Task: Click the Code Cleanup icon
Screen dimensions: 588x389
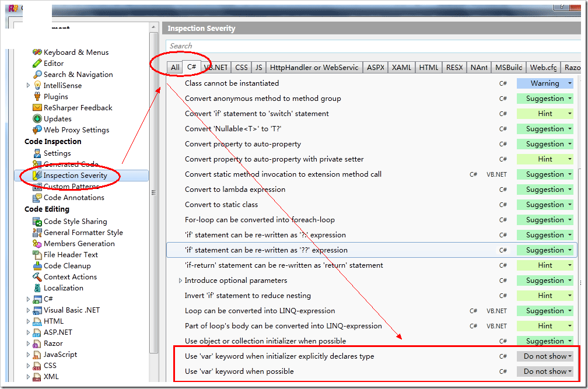Action: (x=37, y=266)
